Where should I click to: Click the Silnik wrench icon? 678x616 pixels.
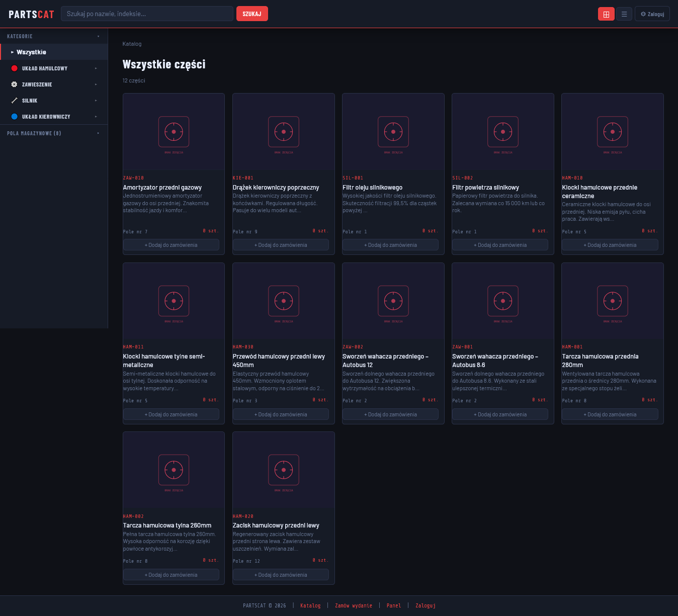click(15, 101)
